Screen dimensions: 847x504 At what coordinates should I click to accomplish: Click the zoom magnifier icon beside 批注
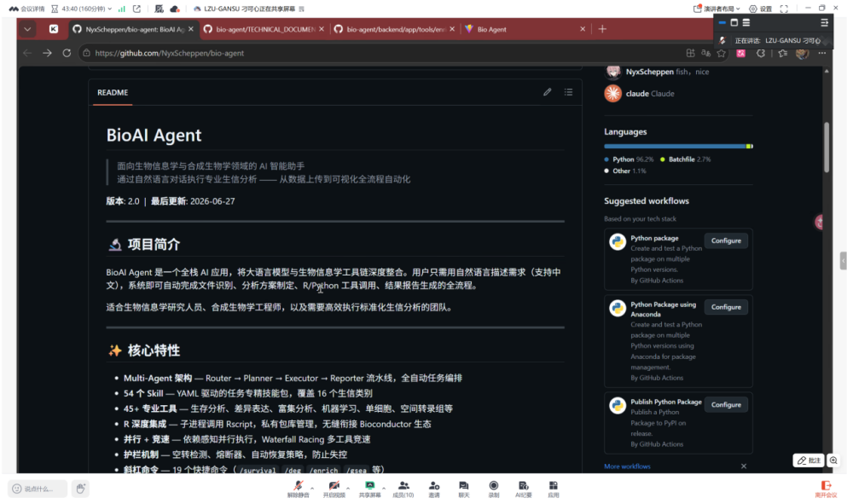pyautogui.click(x=833, y=461)
